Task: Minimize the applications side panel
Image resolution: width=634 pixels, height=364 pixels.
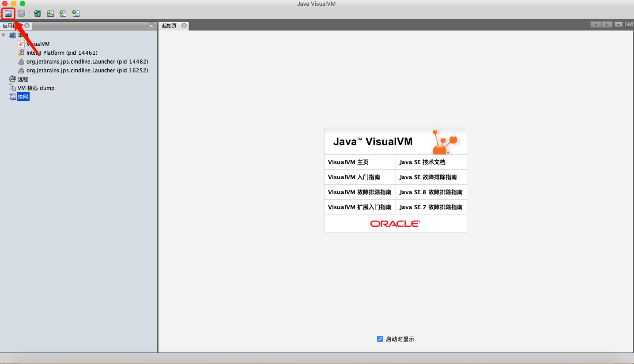Action: click(151, 26)
